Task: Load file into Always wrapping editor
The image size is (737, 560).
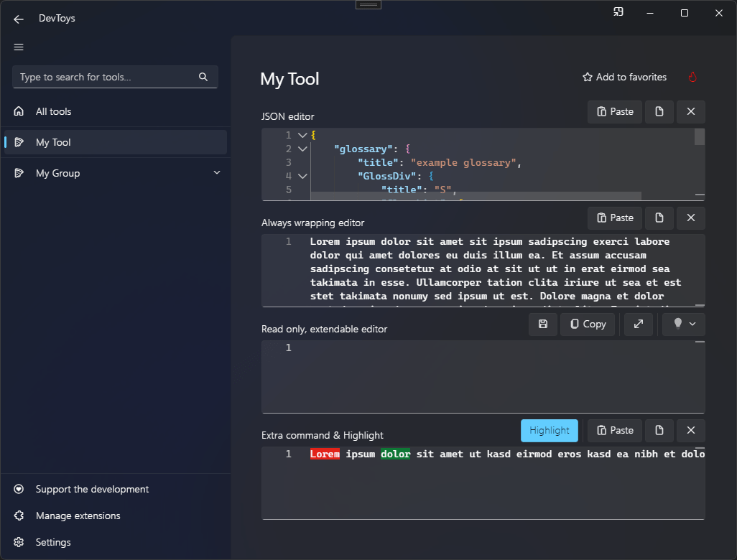Action: 659,218
